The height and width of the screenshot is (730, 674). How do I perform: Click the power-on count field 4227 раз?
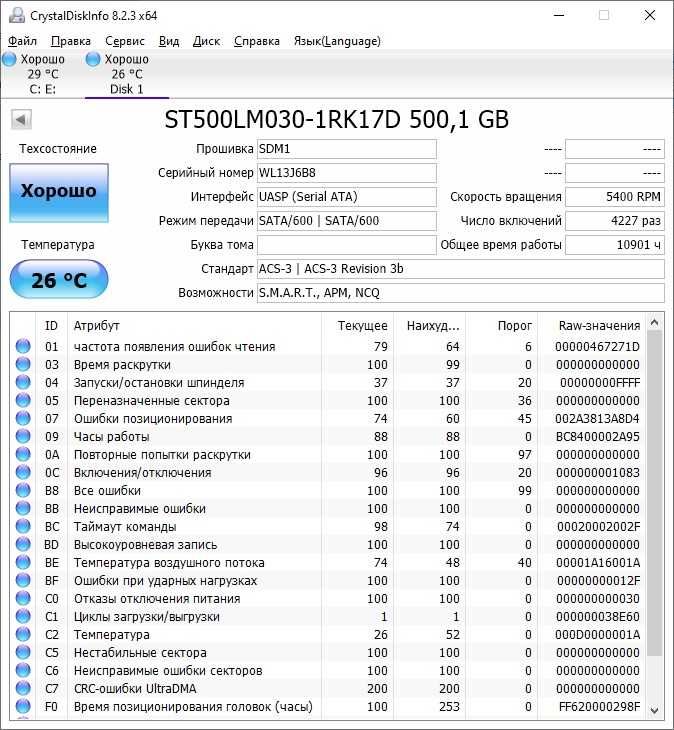click(614, 221)
